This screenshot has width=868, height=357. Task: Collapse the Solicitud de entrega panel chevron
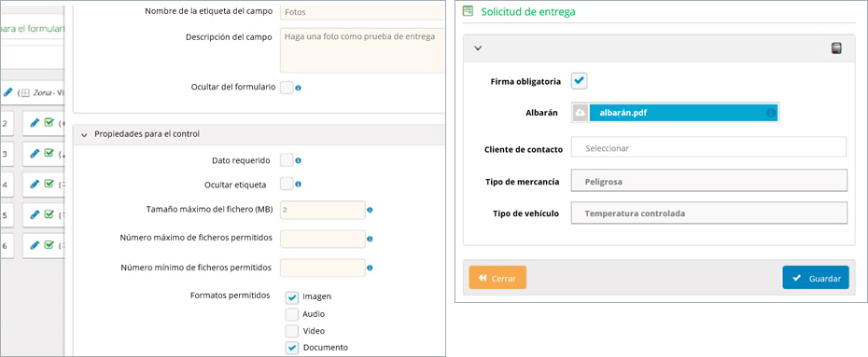click(x=479, y=48)
